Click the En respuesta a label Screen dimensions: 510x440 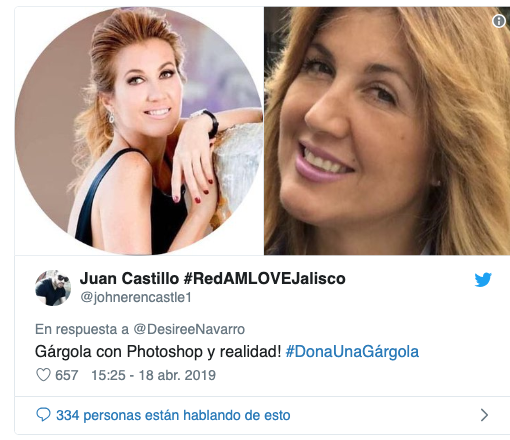82,329
